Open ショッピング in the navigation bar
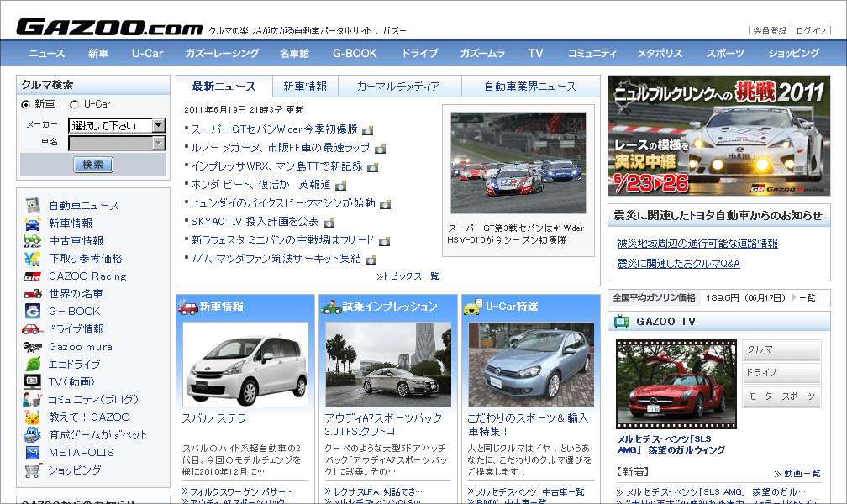 point(793,53)
